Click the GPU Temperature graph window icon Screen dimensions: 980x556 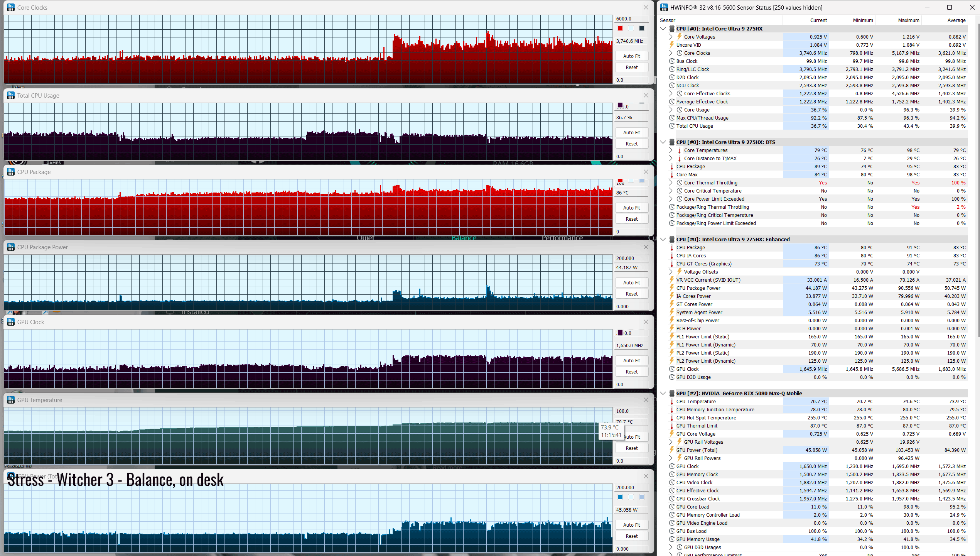click(11, 400)
